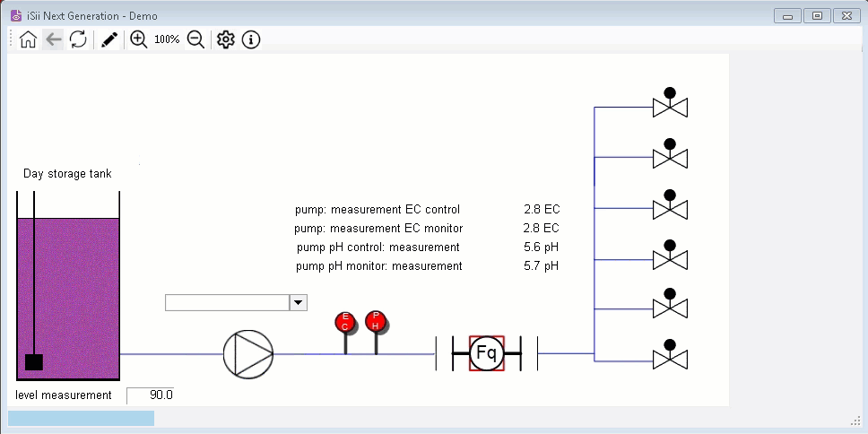Maximize the iSii Next Generation window
This screenshot has width=868, height=434.
817,16
